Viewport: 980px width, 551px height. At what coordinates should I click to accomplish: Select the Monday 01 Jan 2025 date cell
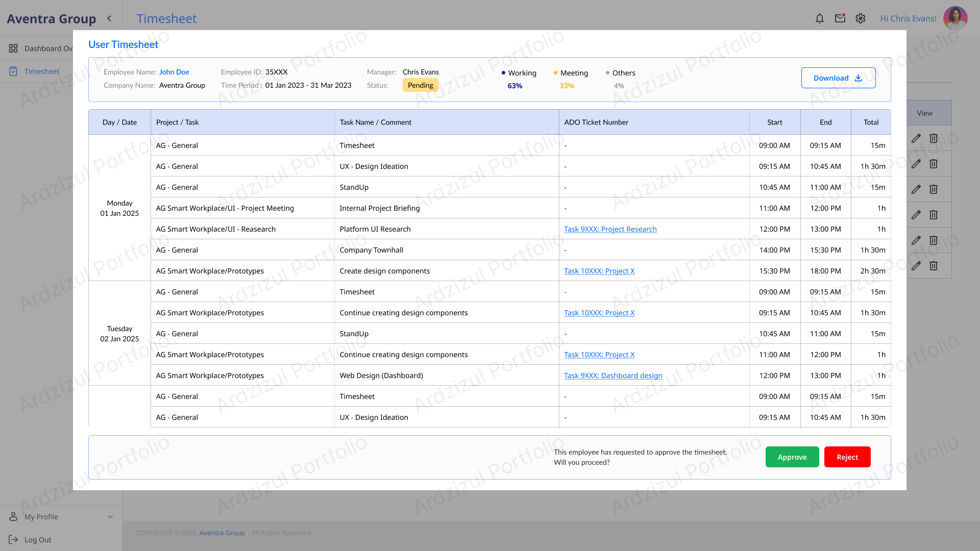(119, 208)
